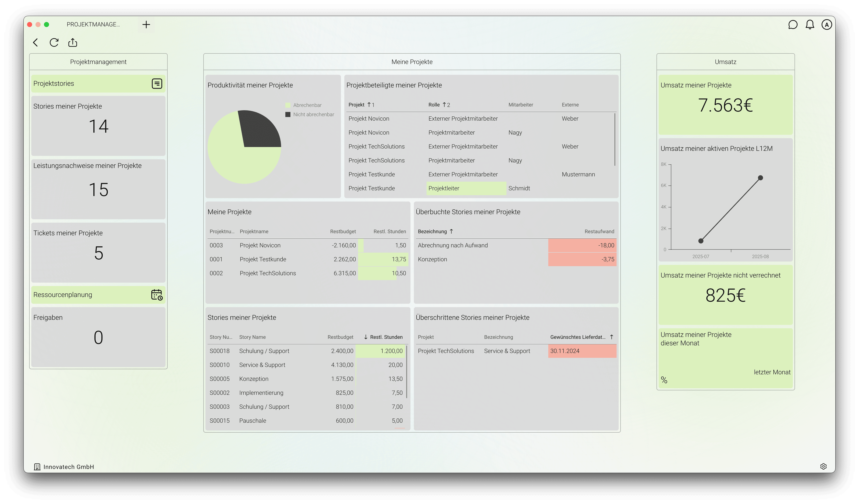Sort by Projekt column header

tap(357, 105)
